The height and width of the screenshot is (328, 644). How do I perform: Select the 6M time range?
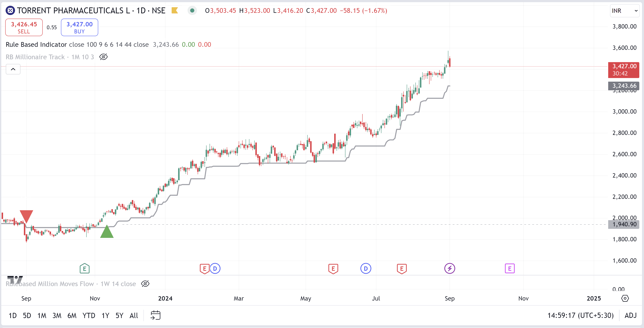click(x=72, y=316)
